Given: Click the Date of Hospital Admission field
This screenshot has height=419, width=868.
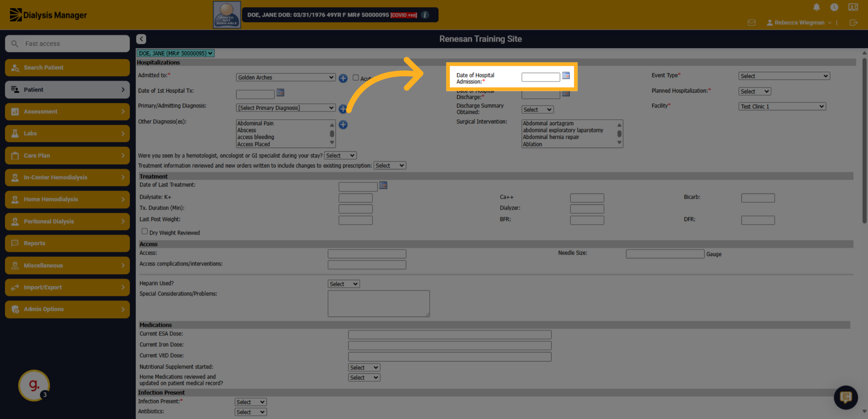Looking at the screenshot, I should click(x=540, y=77).
